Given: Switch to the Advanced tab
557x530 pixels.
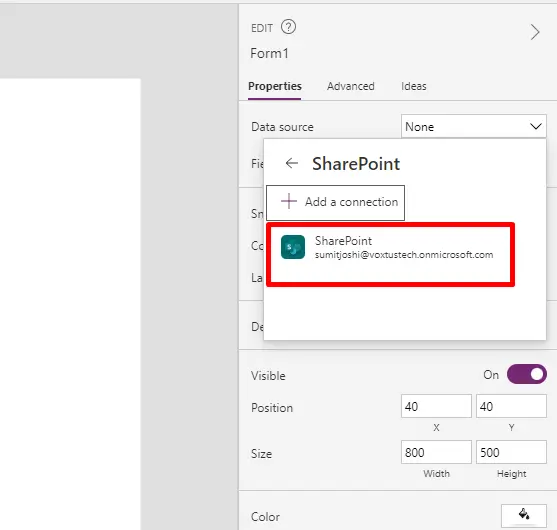Looking at the screenshot, I should pyautogui.click(x=351, y=86).
